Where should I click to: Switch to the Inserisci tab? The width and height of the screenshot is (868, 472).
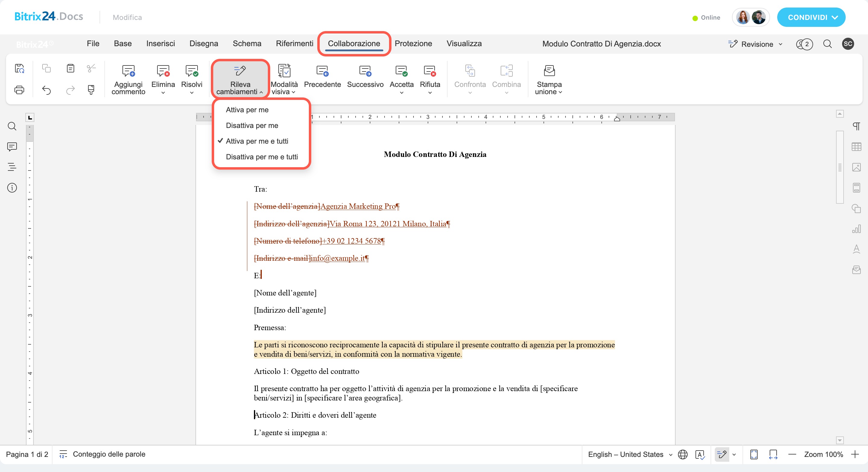(x=160, y=43)
